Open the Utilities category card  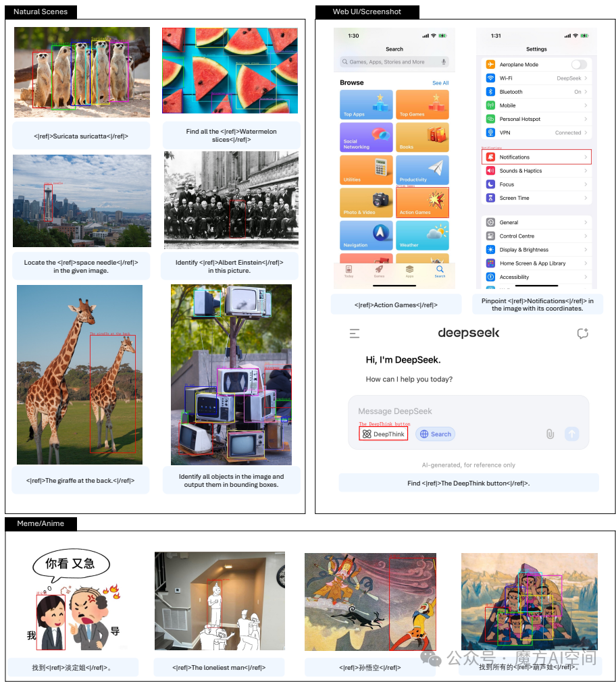[366, 169]
